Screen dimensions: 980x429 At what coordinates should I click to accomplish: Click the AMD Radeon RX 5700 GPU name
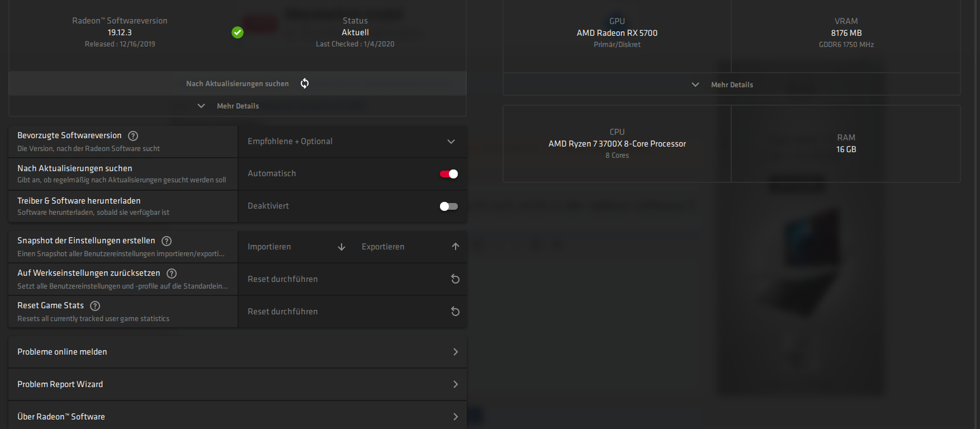617,33
